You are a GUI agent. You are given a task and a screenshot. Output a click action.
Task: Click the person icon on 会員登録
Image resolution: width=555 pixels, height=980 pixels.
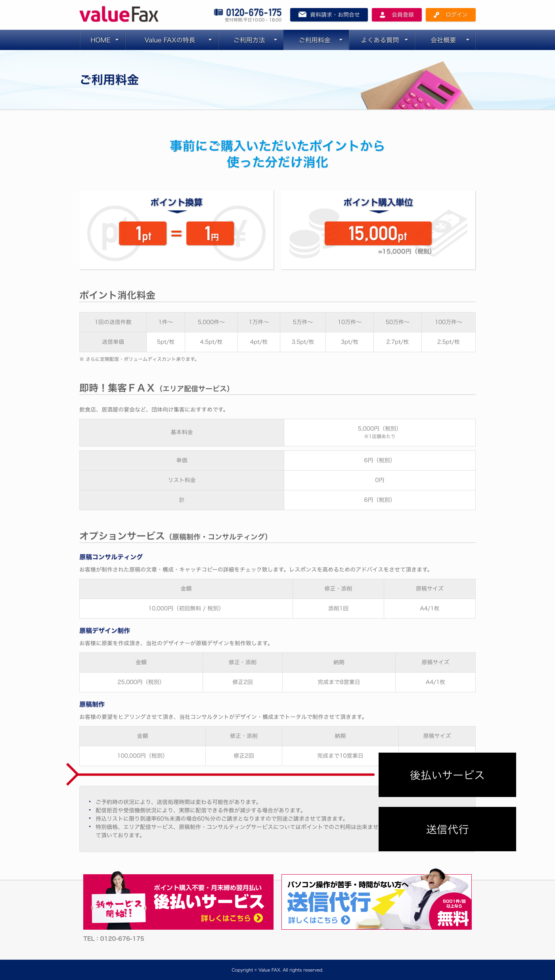[383, 15]
